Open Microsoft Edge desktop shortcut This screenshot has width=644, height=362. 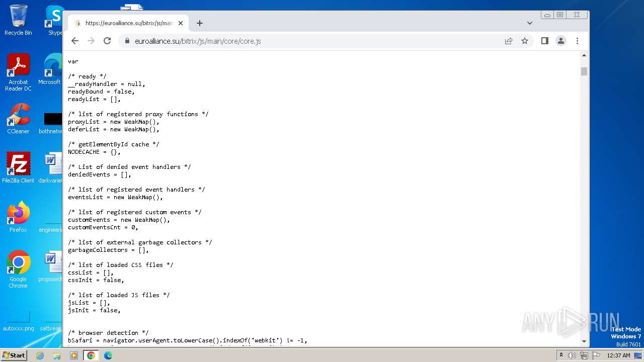[x=50, y=69]
